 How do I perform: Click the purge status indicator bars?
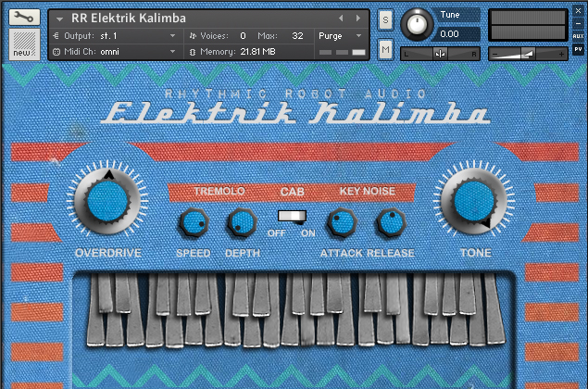click(x=342, y=52)
